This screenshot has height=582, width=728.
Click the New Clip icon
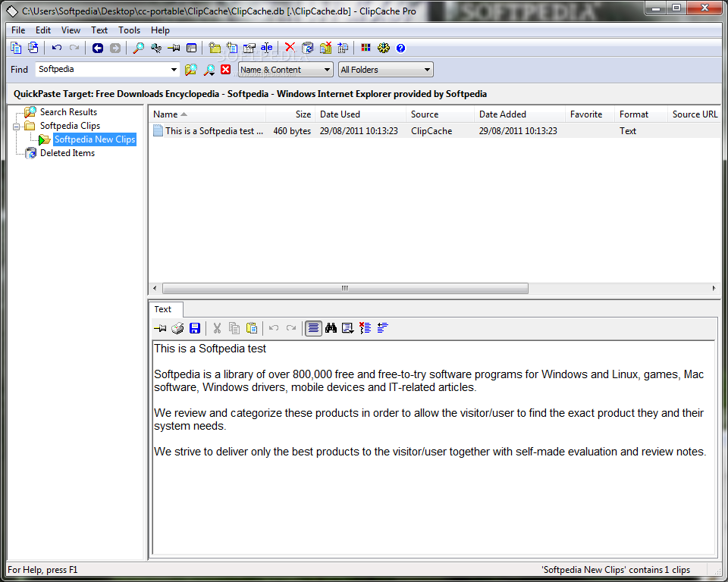click(x=232, y=48)
